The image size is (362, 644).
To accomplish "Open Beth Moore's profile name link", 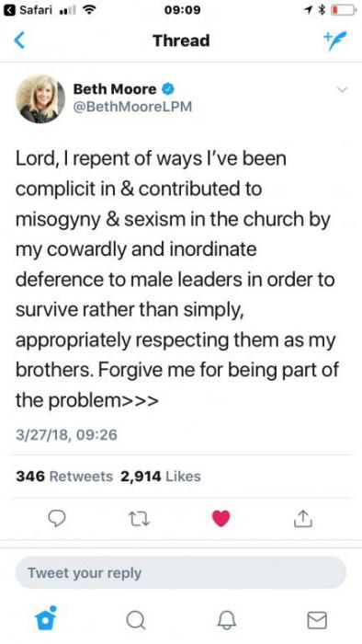I will 115,88.
